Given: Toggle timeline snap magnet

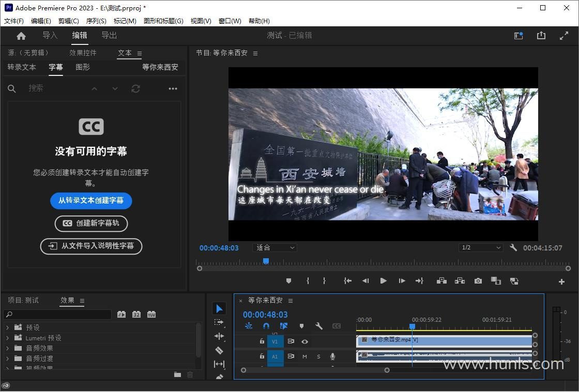Looking at the screenshot, I should (x=266, y=326).
